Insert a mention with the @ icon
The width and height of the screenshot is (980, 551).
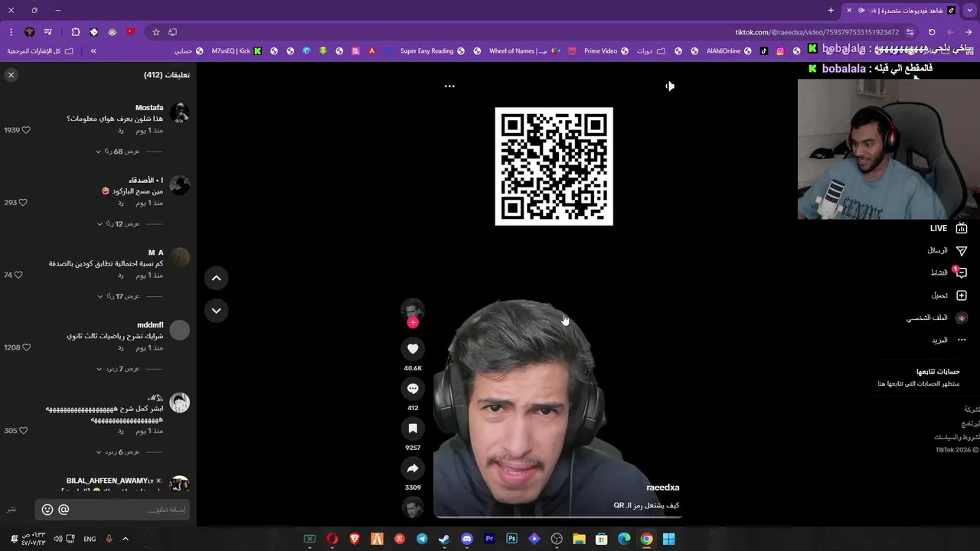(x=64, y=510)
